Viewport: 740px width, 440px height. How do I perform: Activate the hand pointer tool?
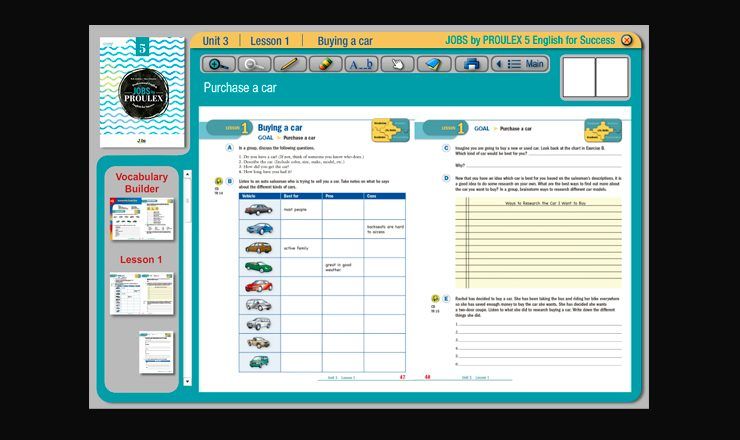[397, 64]
